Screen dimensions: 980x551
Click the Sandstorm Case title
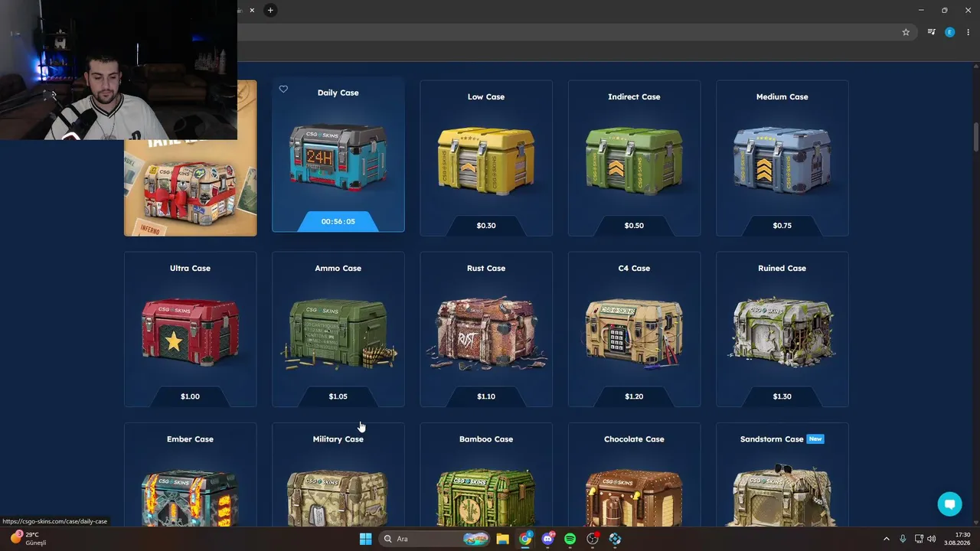pos(772,439)
